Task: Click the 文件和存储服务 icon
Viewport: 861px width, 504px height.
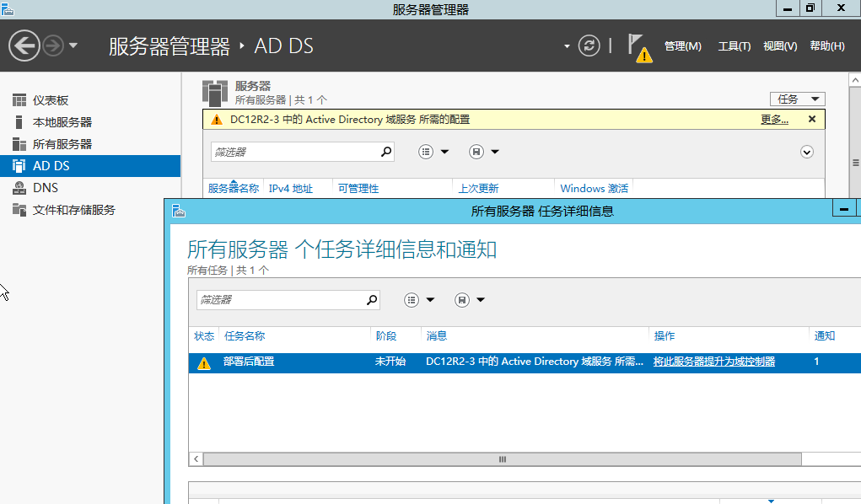Action: 19,210
